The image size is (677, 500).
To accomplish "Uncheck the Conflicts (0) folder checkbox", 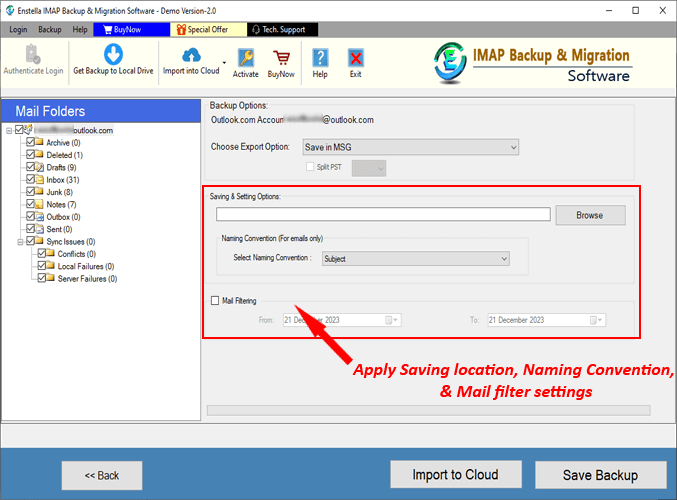I will [41, 253].
